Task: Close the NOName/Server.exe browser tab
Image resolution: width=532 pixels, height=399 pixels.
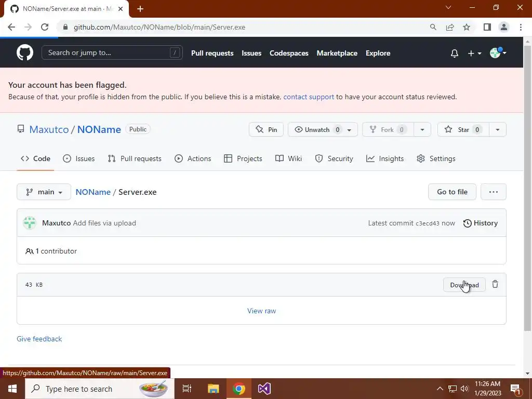Action: pos(121,9)
